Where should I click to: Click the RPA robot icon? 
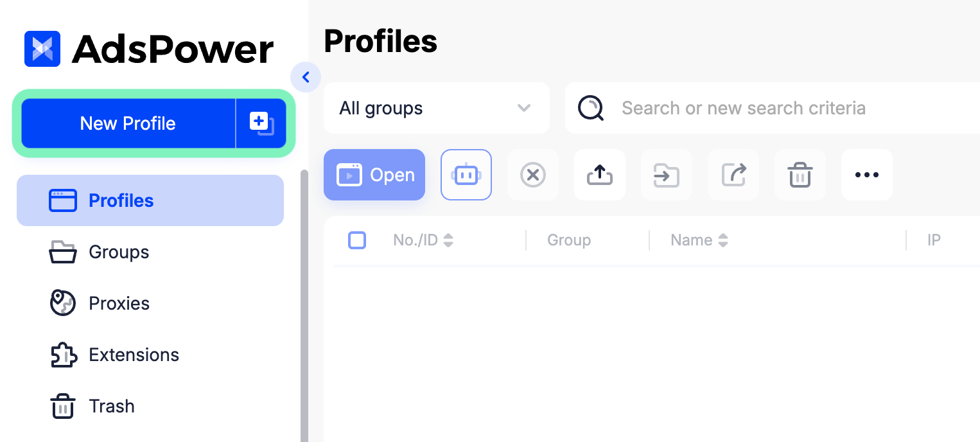(466, 175)
